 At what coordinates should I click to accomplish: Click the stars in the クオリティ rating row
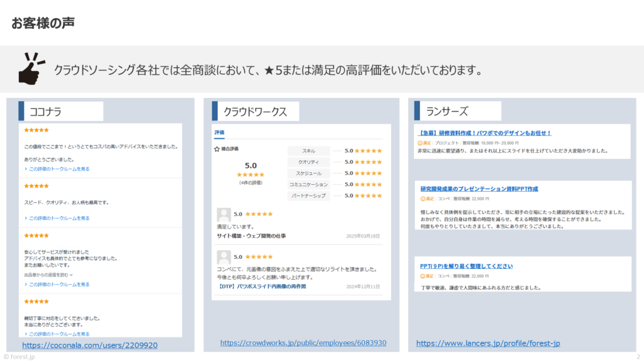[369, 162]
